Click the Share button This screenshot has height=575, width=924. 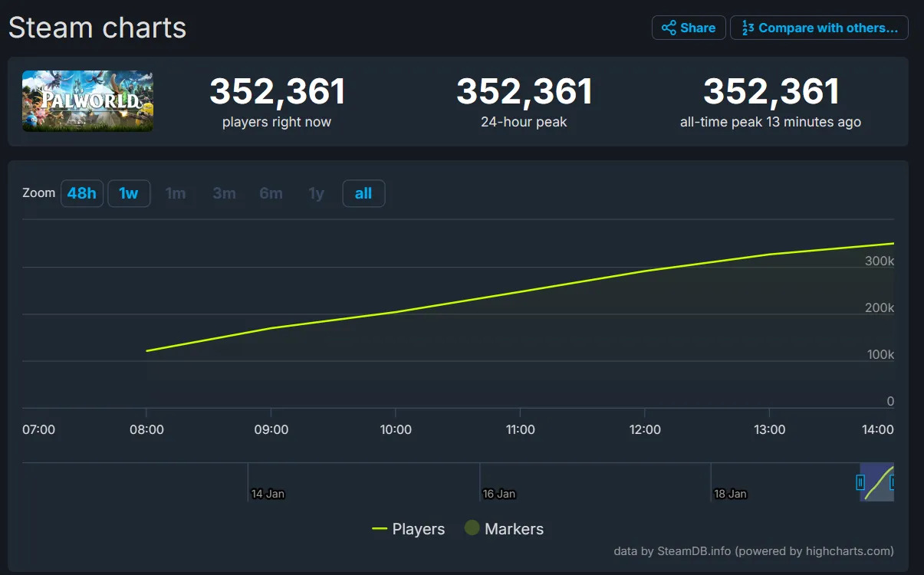(x=689, y=28)
